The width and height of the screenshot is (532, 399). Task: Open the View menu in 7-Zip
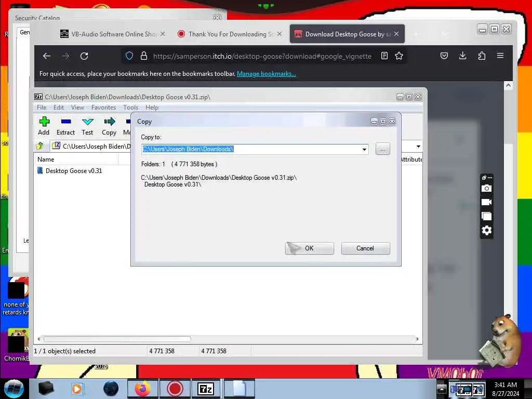(x=78, y=108)
